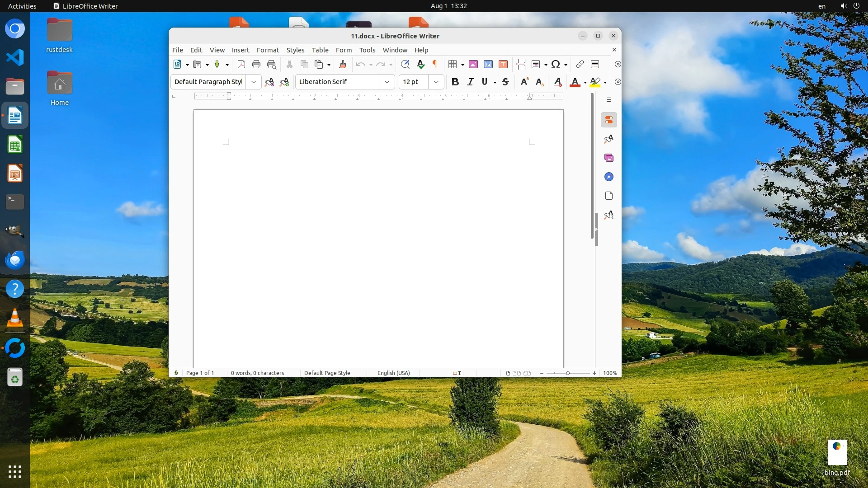Adjust the zoom slider in status bar
This screenshot has height=488, width=868.
coord(568,373)
